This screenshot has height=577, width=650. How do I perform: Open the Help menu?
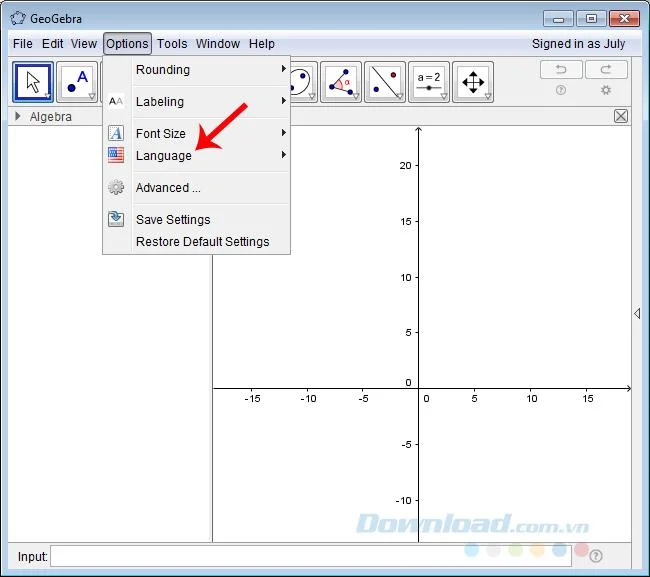262,44
